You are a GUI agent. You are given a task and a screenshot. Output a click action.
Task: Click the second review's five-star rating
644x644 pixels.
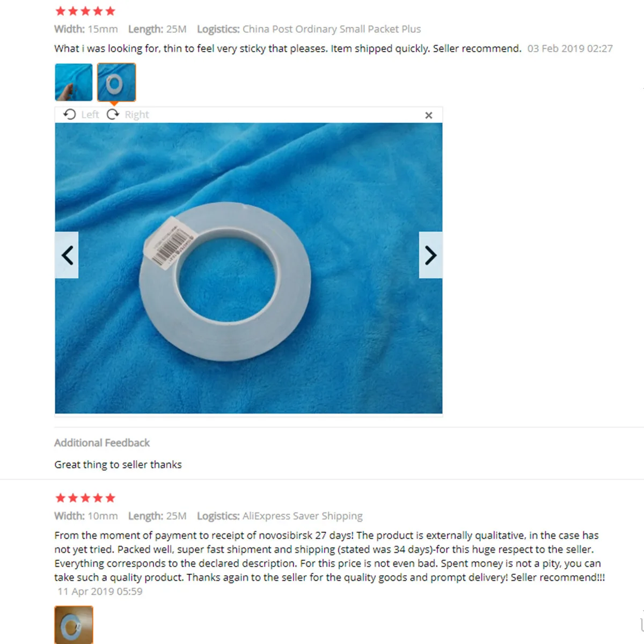point(85,497)
